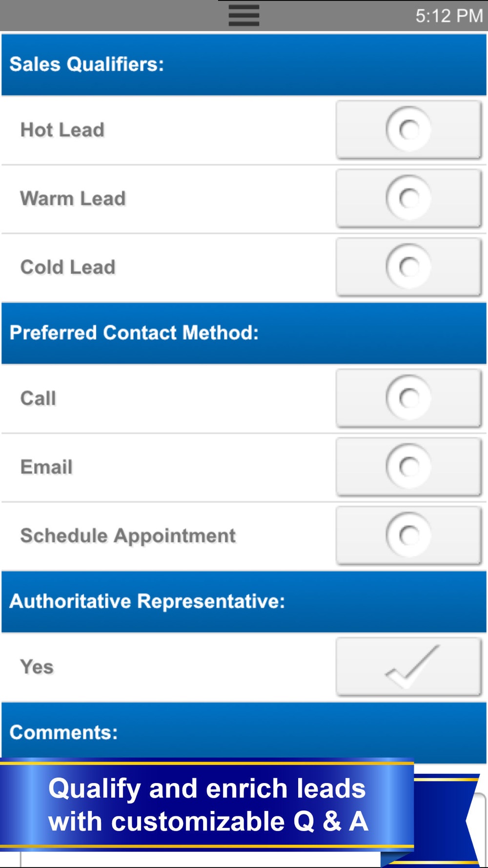Click the Email label text
The image size is (488, 868).
pos(46,467)
